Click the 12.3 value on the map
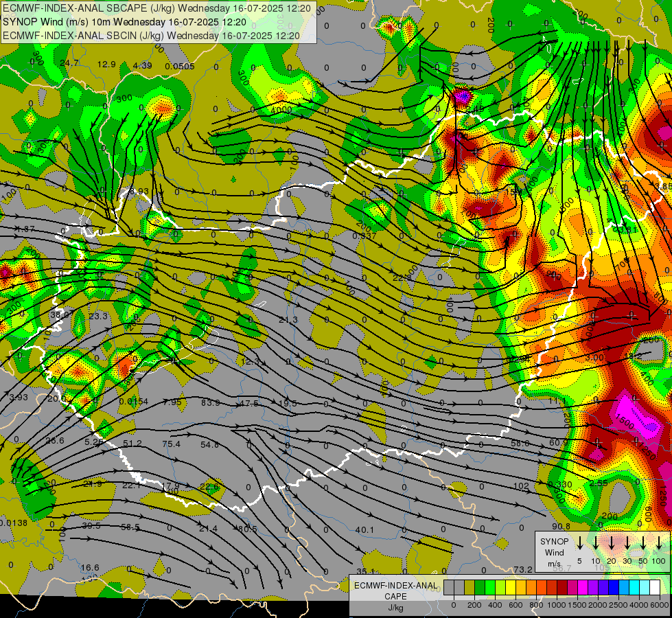Image resolution: width=672 pixels, height=618 pixels. (250, 362)
